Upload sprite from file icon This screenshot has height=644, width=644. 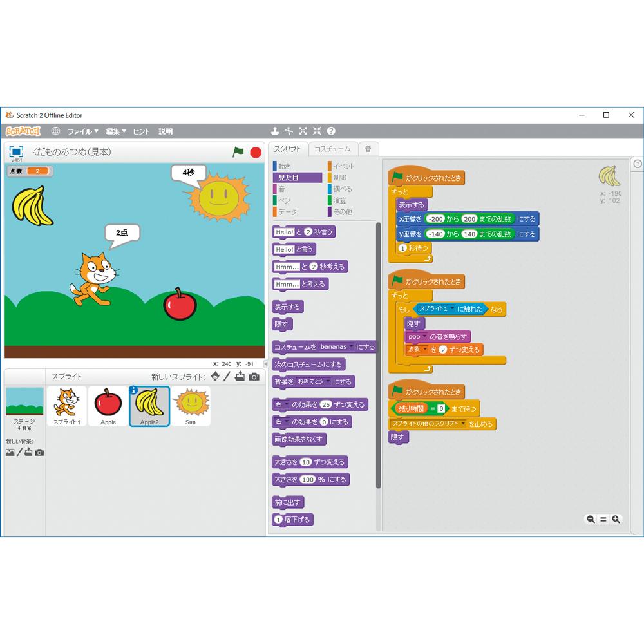coord(240,376)
